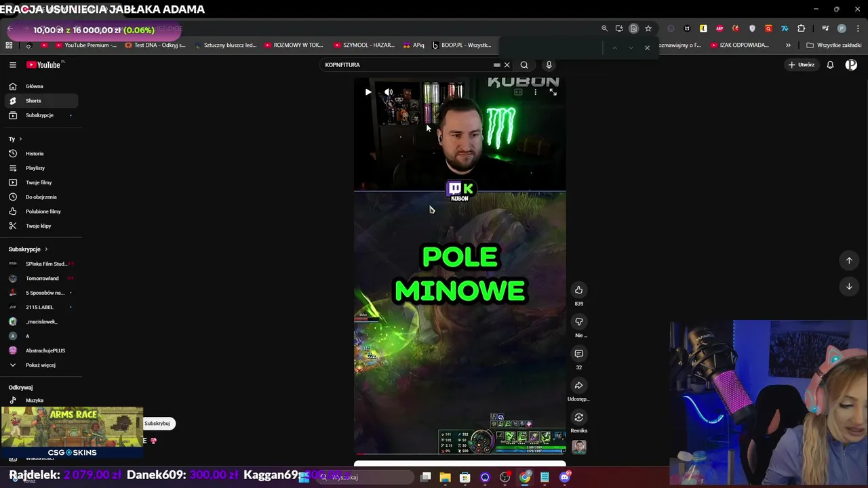
Task: Clear the search field with X
Action: [507, 65]
